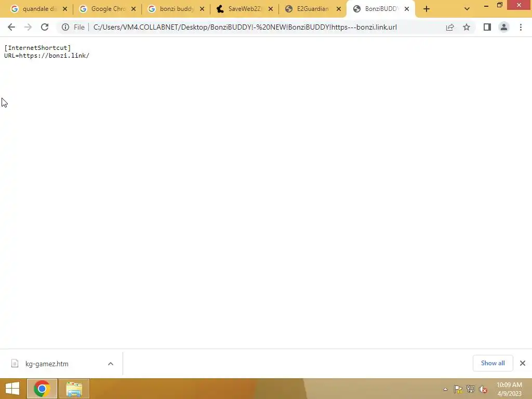Click the muted volume tray icon
This screenshot has width=532, height=399.
(483, 389)
